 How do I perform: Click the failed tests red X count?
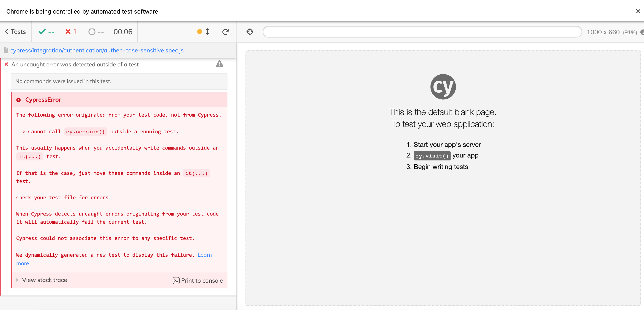pos(71,32)
